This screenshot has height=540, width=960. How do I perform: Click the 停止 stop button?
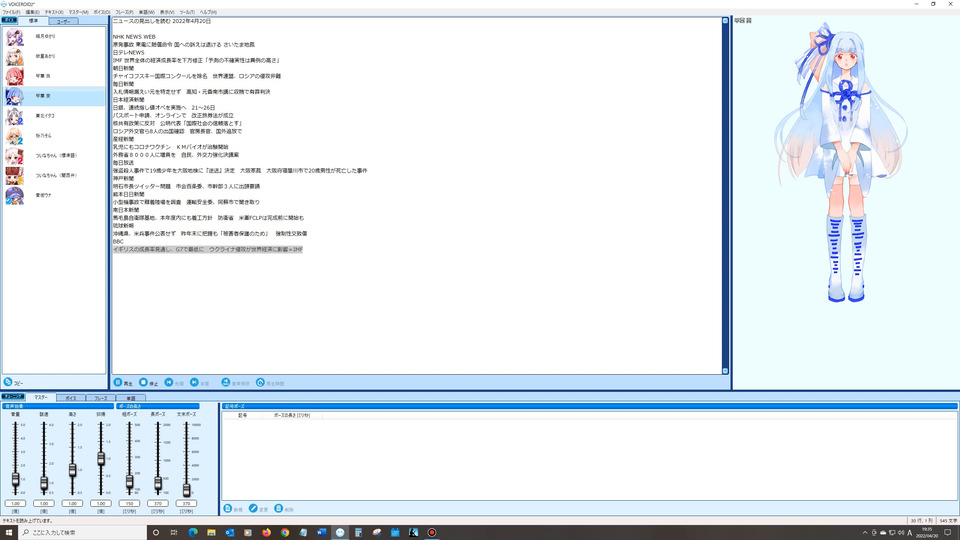point(143,383)
